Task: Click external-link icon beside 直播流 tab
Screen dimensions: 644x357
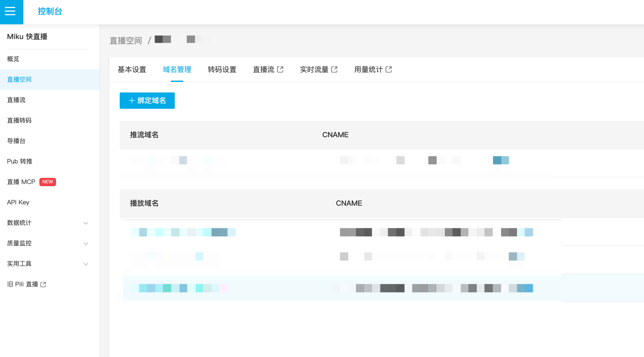Action: point(280,69)
